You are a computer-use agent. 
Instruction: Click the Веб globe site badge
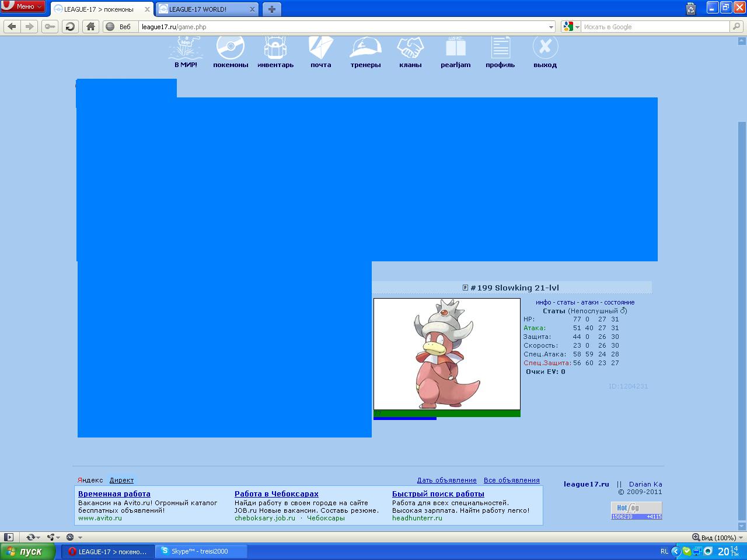click(119, 27)
